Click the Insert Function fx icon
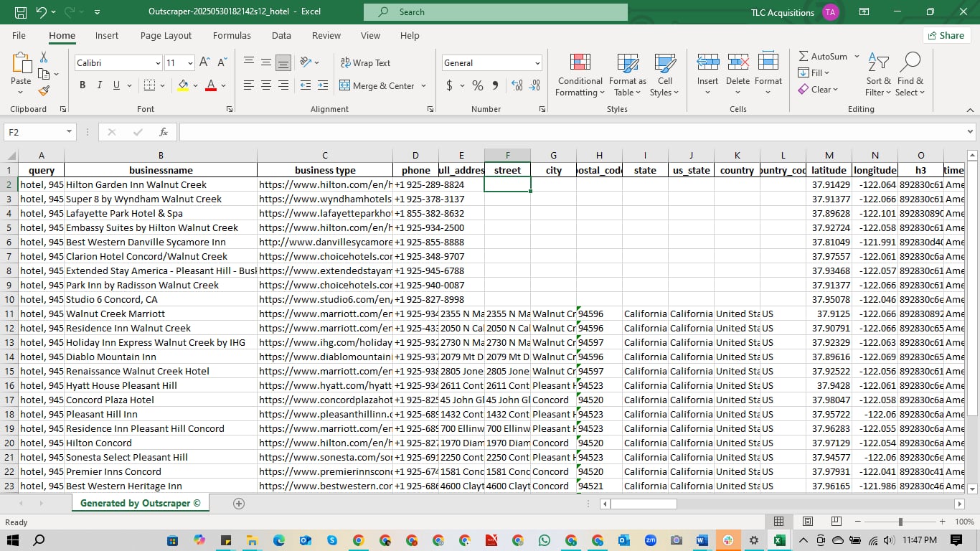This screenshot has width=980, height=551. 164,132
